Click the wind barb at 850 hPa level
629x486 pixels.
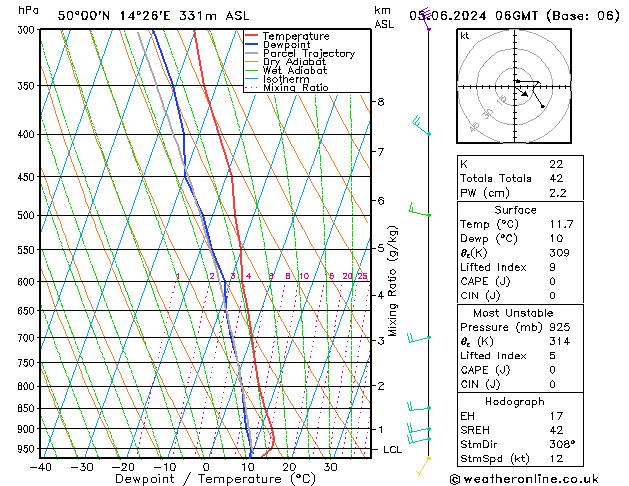point(419,406)
